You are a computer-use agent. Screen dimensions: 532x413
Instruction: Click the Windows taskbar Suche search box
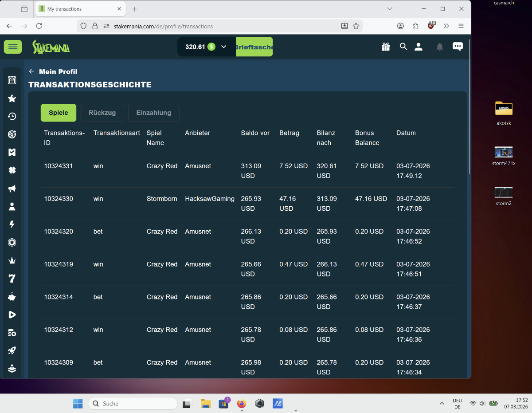coord(133,403)
